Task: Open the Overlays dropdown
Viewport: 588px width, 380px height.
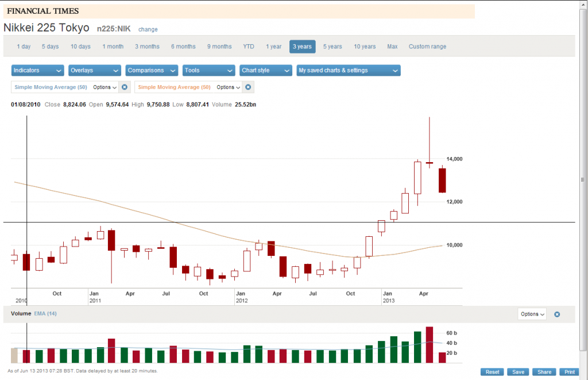Action: 95,70
